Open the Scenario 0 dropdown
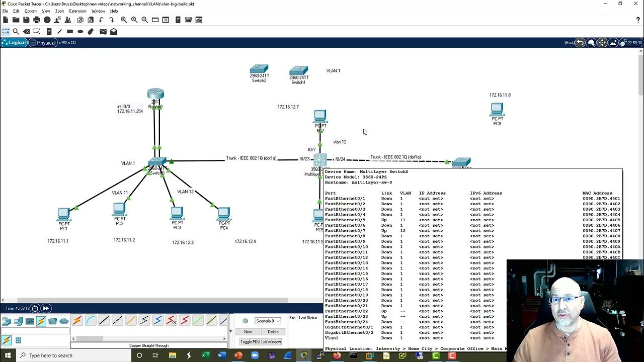Image resolution: width=644 pixels, height=362 pixels. pos(268,321)
